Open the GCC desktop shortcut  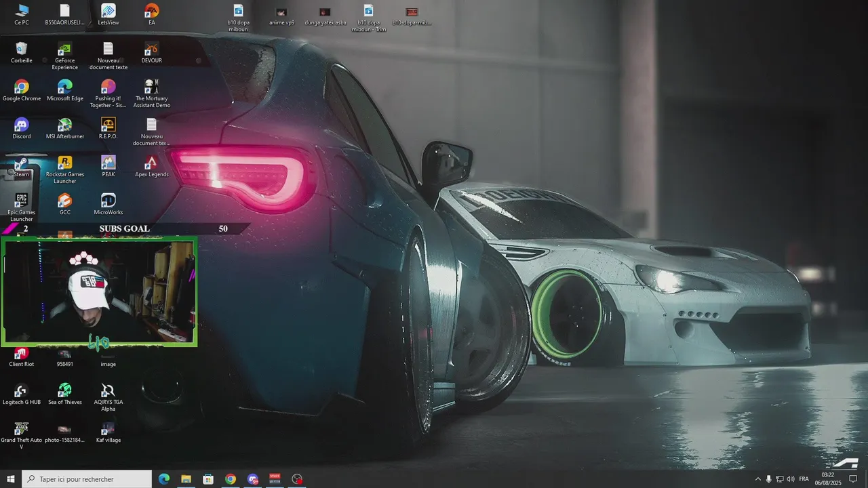click(64, 204)
